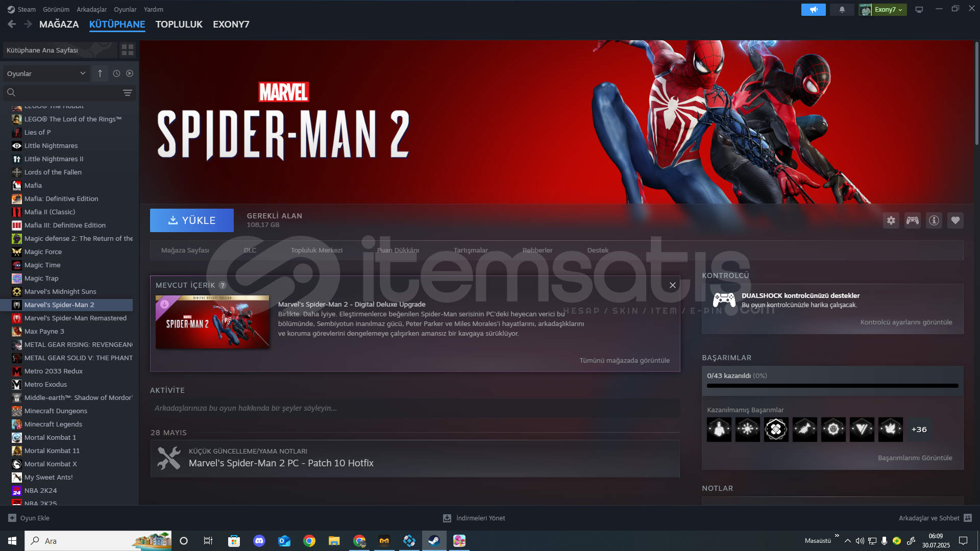The width and height of the screenshot is (980, 551).
Task: Open the Steam menu
Action: pos(21,9)
